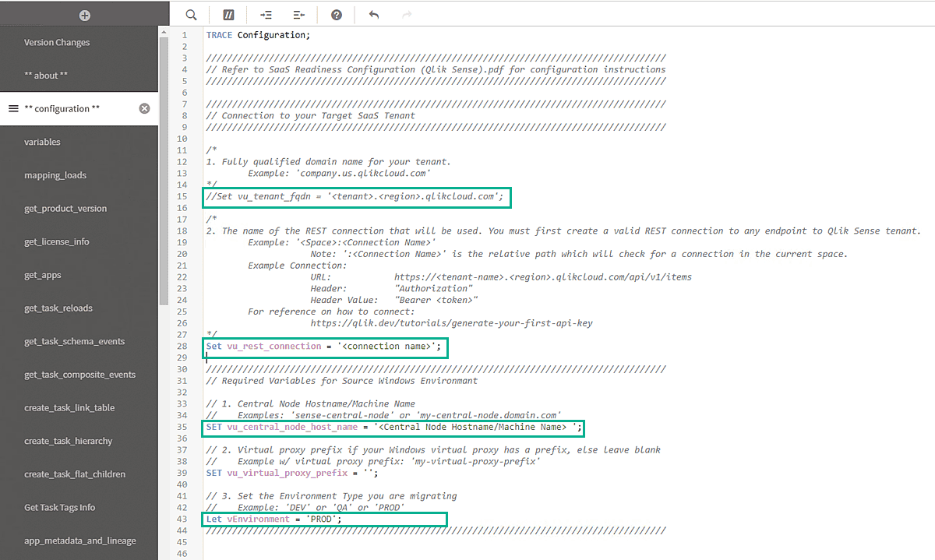Image resolution: width=935 pixels, height=560 pixels.
Task: Add a new script section
Action: point(84,13)
